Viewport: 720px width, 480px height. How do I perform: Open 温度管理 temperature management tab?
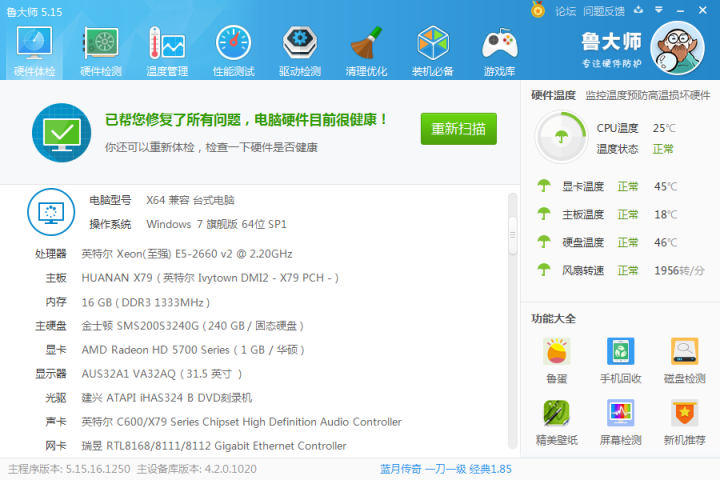coord(167,51)
